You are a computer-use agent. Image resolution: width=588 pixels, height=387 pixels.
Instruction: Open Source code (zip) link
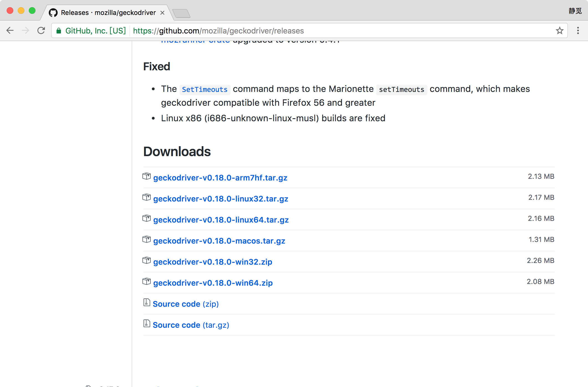coord(186,304)
